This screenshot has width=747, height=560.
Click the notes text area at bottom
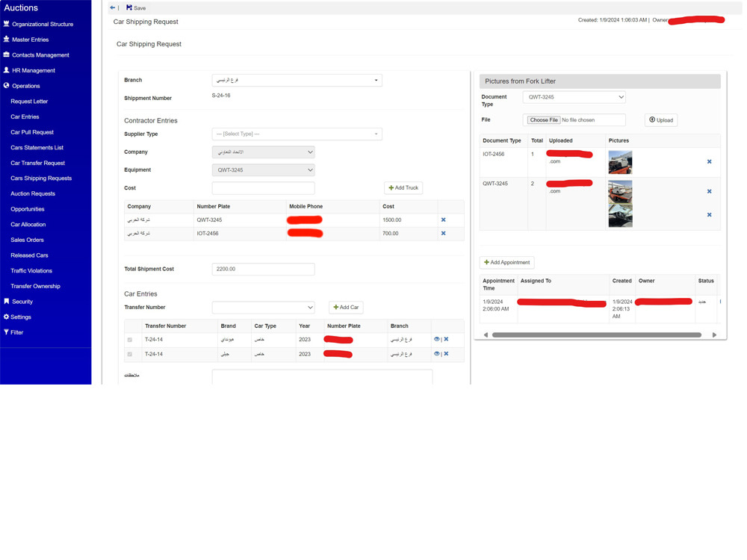pos(322,376)
